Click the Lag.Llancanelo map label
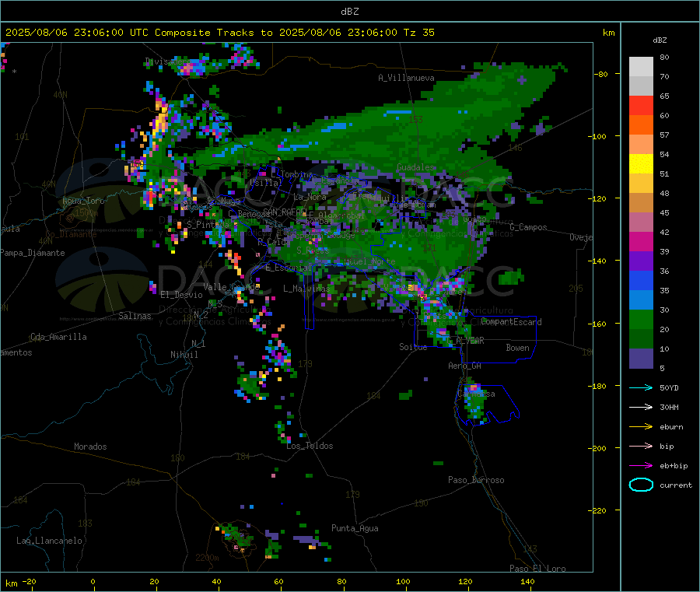This screenshot has width=700, height=592. (x=49, y=541)
